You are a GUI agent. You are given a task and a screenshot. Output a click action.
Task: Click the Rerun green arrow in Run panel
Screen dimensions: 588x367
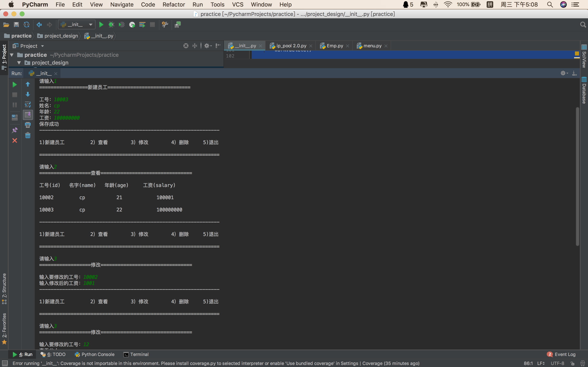pyautogui.click(x=15, y=85)
